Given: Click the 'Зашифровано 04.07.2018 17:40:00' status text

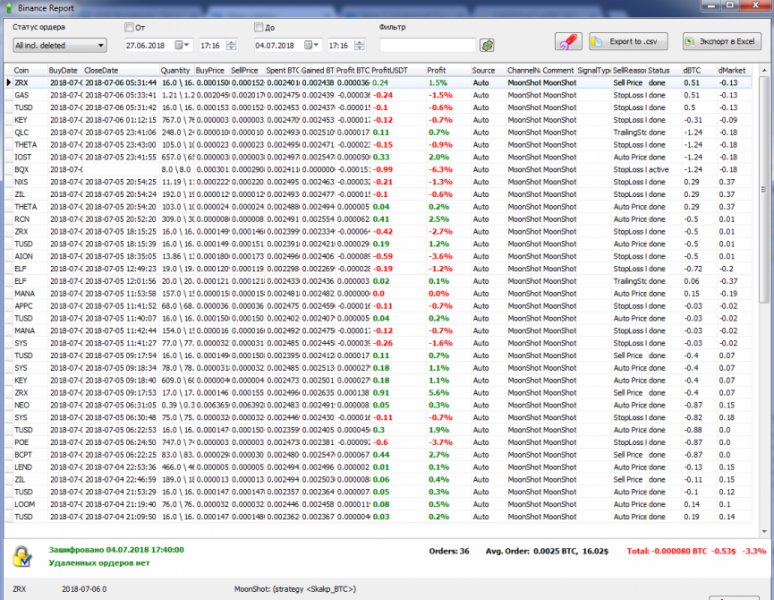Looking at the screenshot, I should click(116, 550).
